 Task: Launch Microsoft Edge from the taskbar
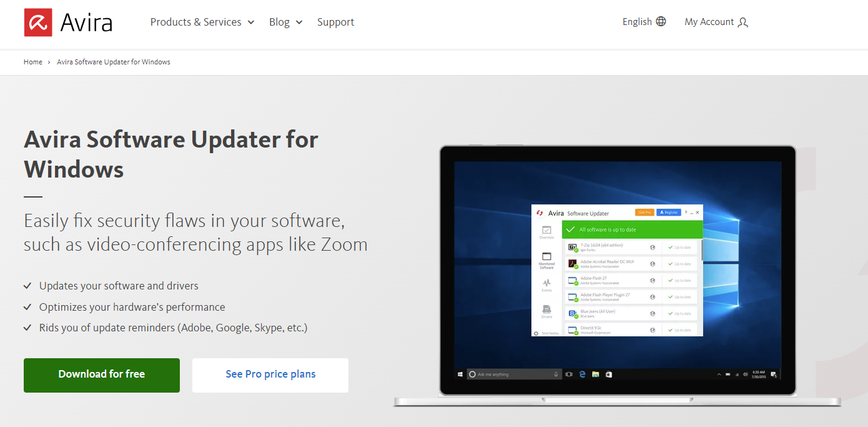(582, 374)
